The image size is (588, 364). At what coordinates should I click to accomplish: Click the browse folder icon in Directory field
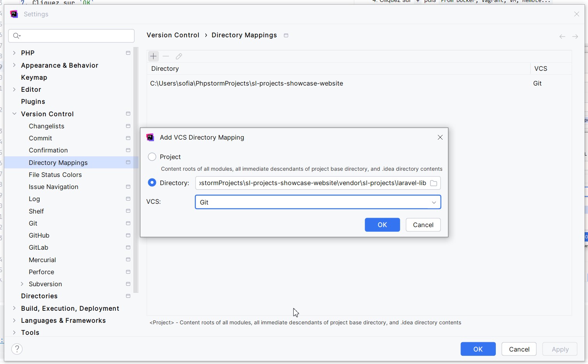(x=434, y=183)
